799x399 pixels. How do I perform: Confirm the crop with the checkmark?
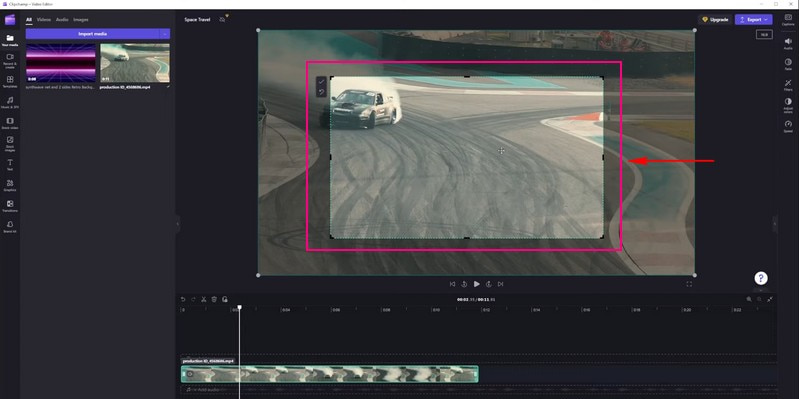[x=321, y=82]
